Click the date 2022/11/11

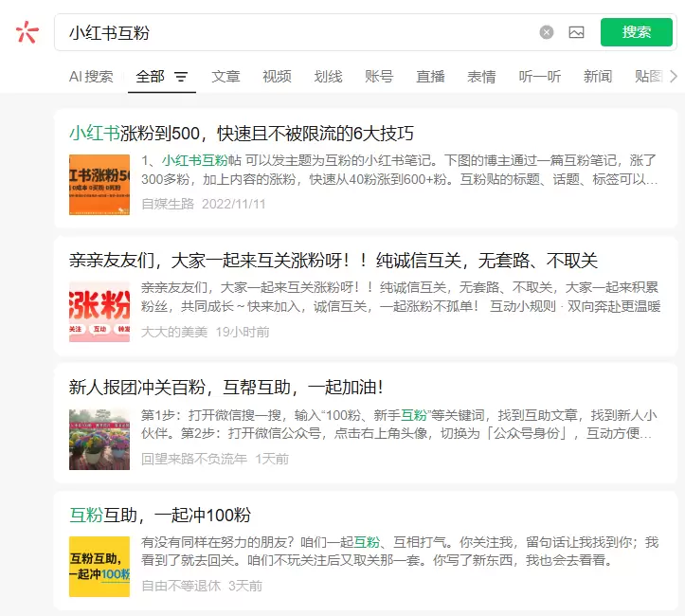[234, 204]
